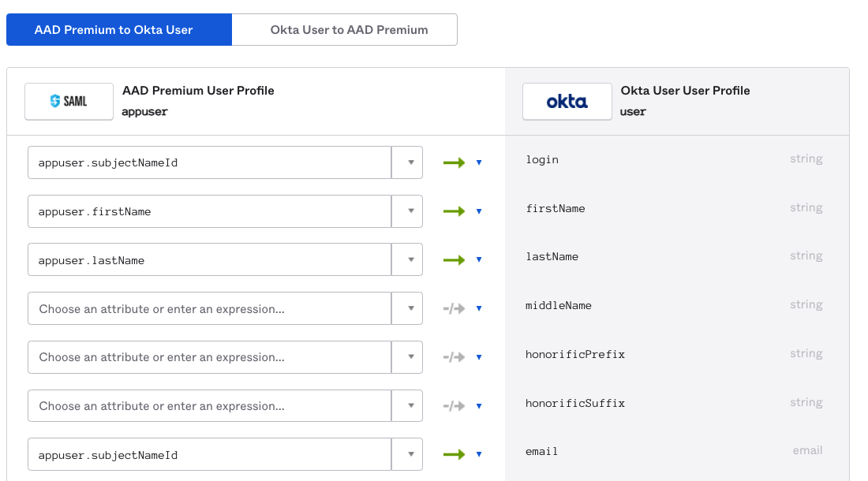Click green mapping arrow for login
The image size is (868, 481).
454,162
